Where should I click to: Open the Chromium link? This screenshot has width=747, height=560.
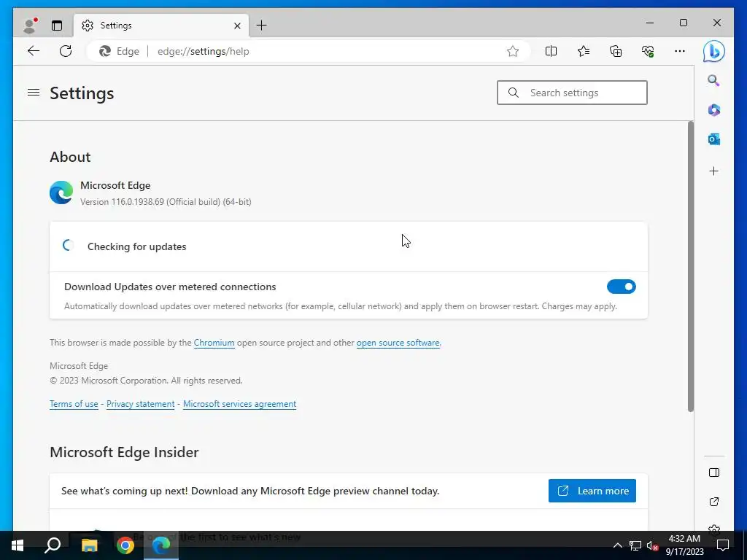[x=214, y=343]
